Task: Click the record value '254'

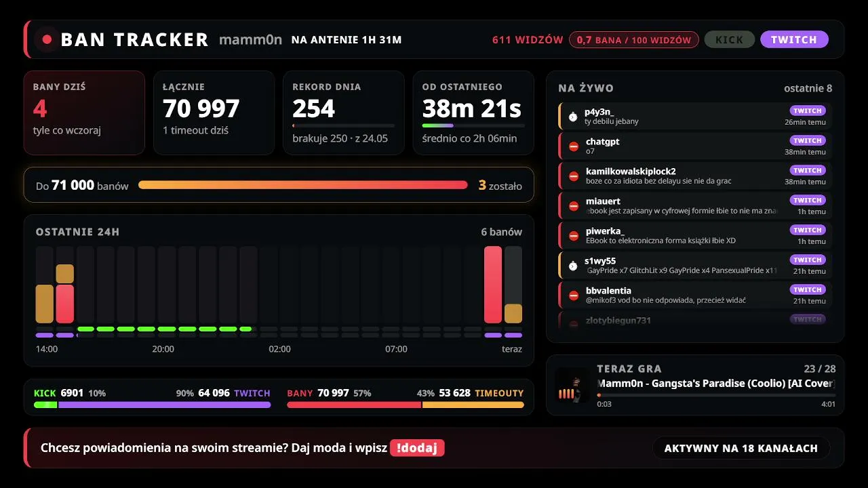Action: [x=313, y=108]
